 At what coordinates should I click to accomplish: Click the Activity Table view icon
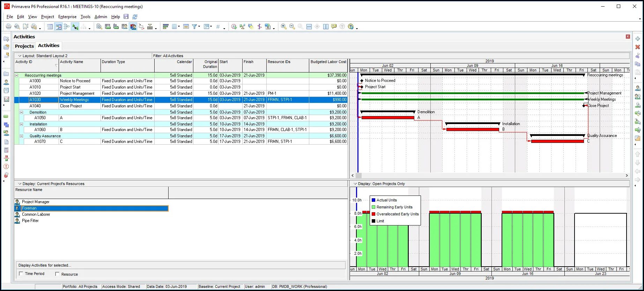50,26
